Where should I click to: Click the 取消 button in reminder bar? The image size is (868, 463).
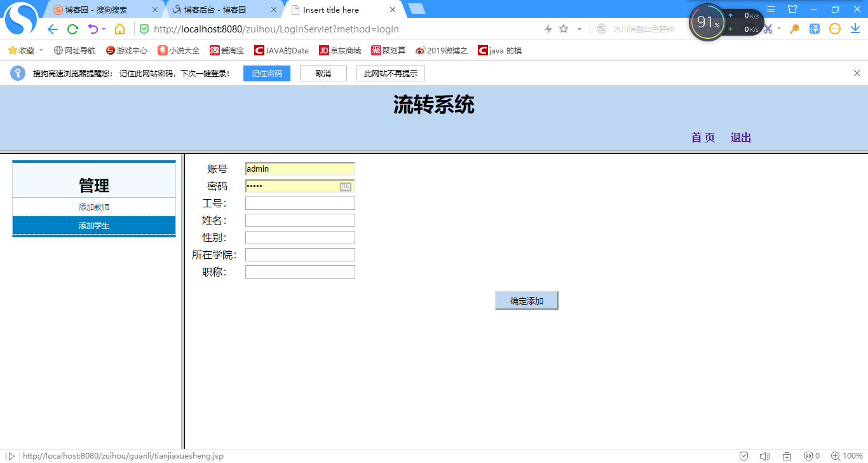coord(323,73)
